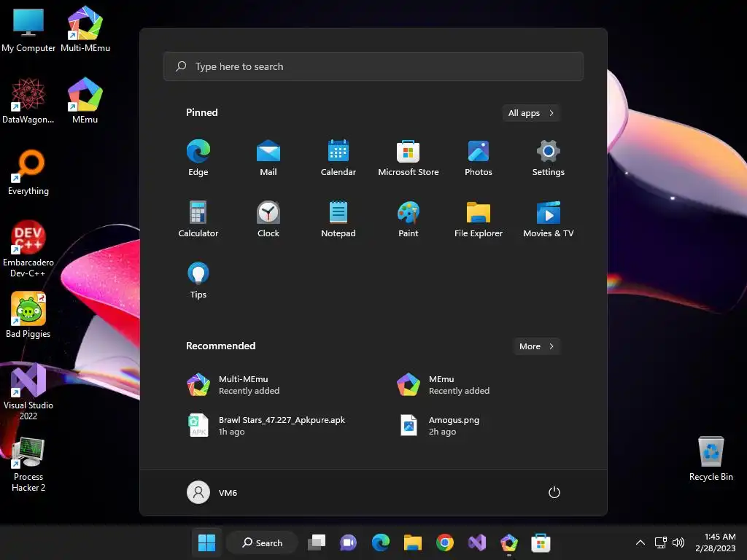Open File Explorer from pinned apps
The height and width of the screenshot is (560, 747).
(x=479, y=219)
